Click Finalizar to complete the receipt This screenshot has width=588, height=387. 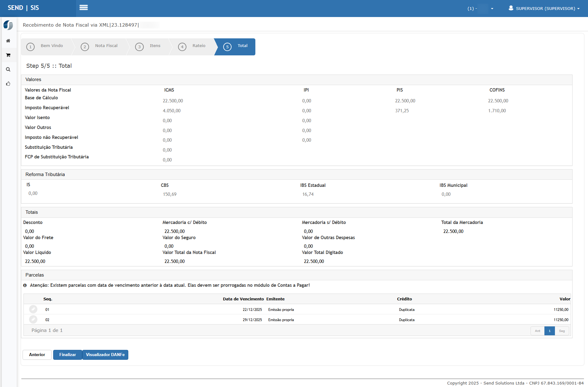click(x=67, y=355)
